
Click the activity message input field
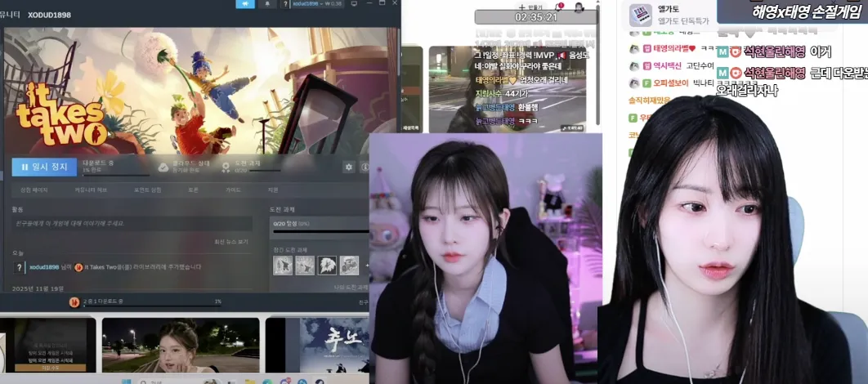pyautogui.click(x=132, y=224)
